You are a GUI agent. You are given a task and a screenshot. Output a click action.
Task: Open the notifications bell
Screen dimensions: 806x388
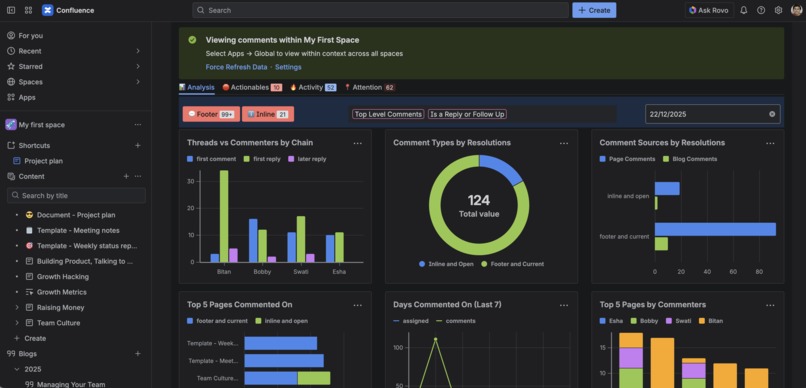tap(743, 10)
